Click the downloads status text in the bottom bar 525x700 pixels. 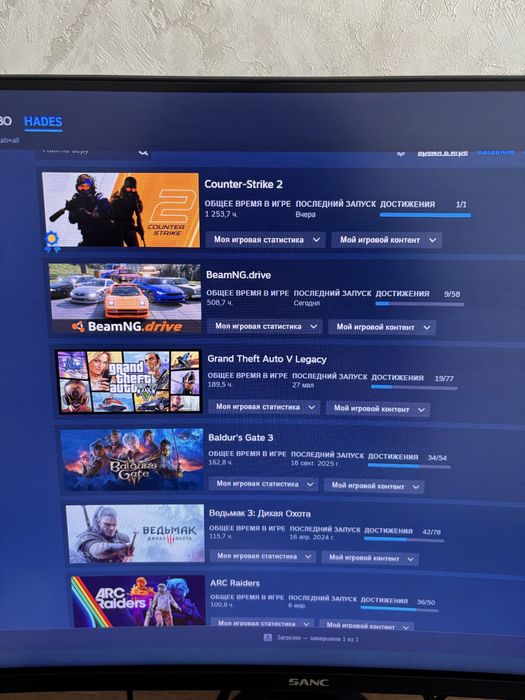317,638
